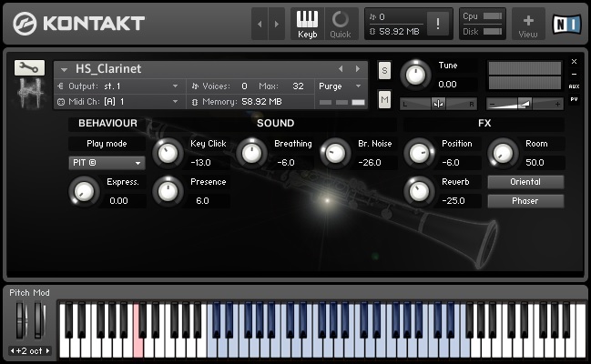Enable the Oriental FX button
This screenshot has height=364, width=591.
525,182
